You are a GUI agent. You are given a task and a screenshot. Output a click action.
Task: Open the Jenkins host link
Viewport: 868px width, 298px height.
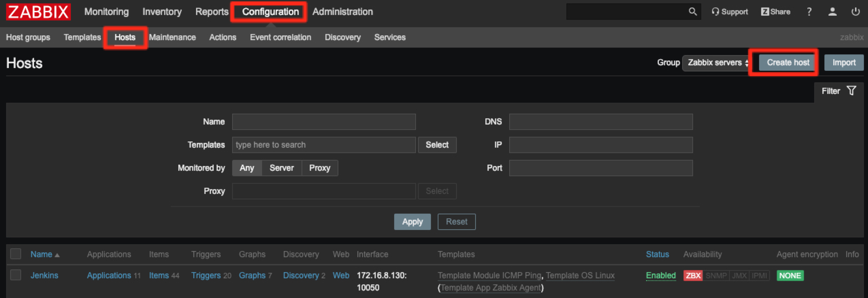point(44,276)
